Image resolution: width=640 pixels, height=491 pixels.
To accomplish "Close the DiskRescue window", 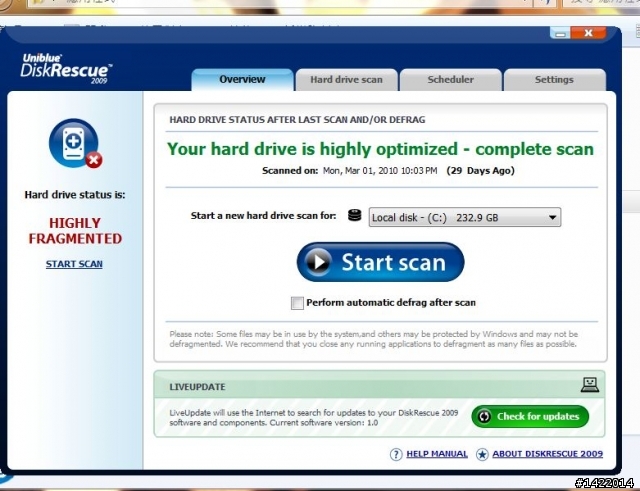I will click(x=588, y=33).
